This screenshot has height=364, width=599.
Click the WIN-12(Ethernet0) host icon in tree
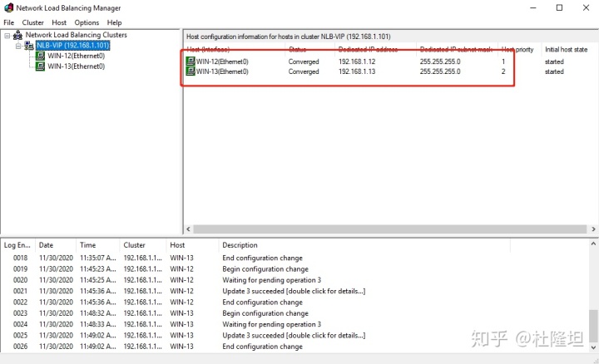(40, 56)
